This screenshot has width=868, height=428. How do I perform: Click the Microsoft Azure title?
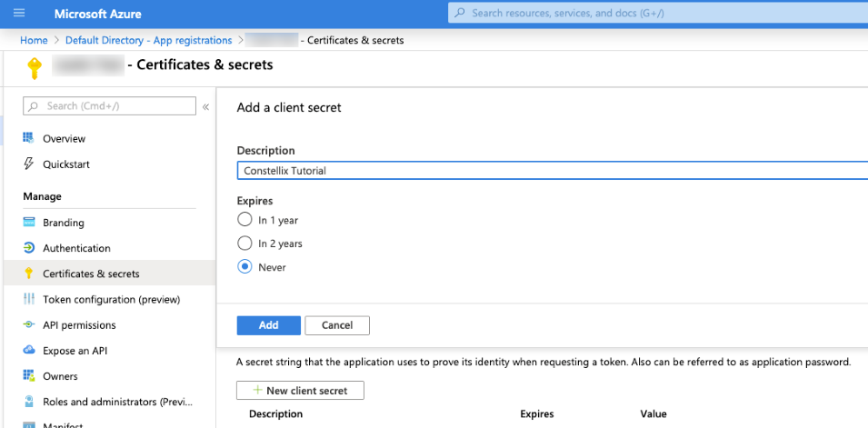97,14
